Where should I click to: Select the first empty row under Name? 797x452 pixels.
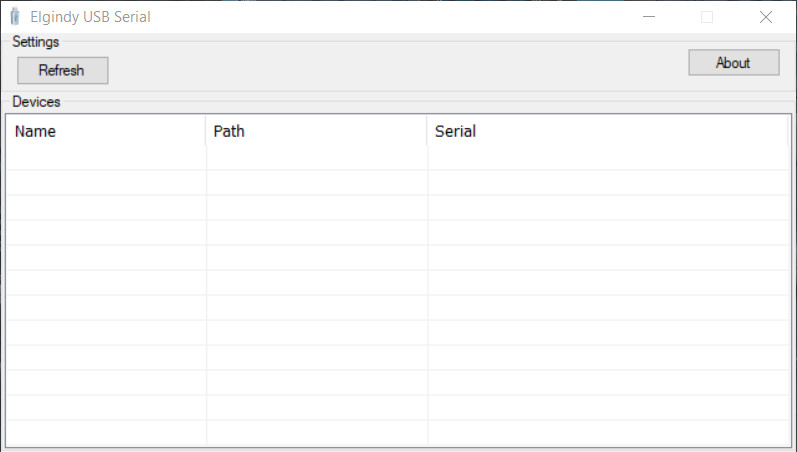click(106, 158)
